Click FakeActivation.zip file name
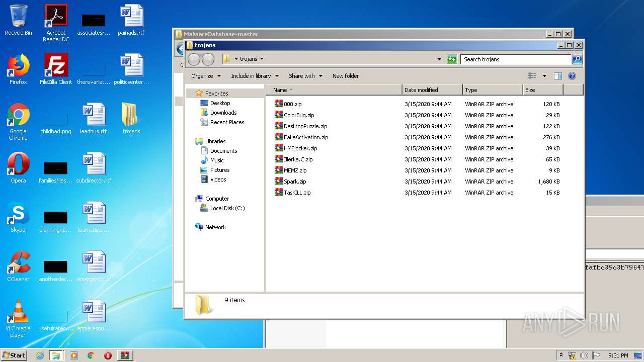This screenshot has height=362, width=644. tap(306, 137)
